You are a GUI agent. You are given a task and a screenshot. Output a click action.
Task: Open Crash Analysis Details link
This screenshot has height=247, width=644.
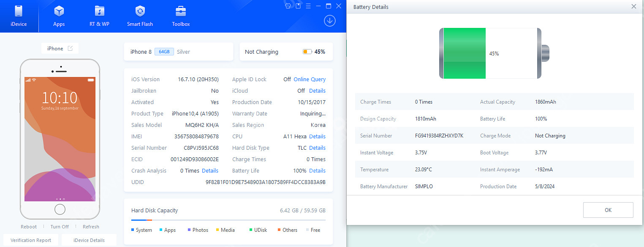coord(210,170)
